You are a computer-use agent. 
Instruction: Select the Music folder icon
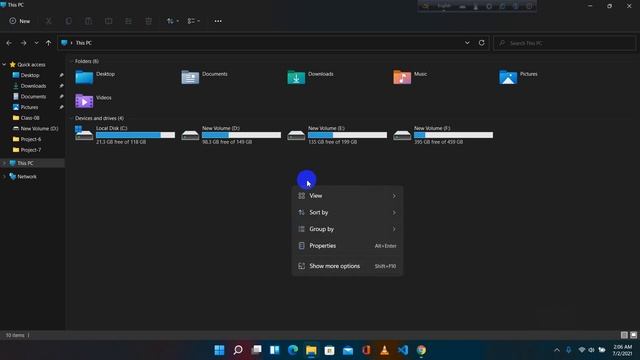point(402,77)
